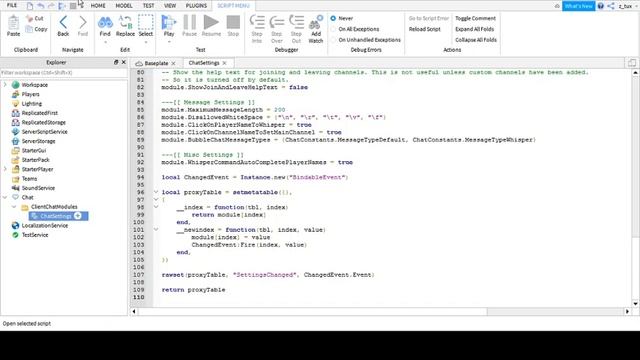Screen dimensions: 640x360
Task: Undock the Explorer panel
Action: coord(116,62)
